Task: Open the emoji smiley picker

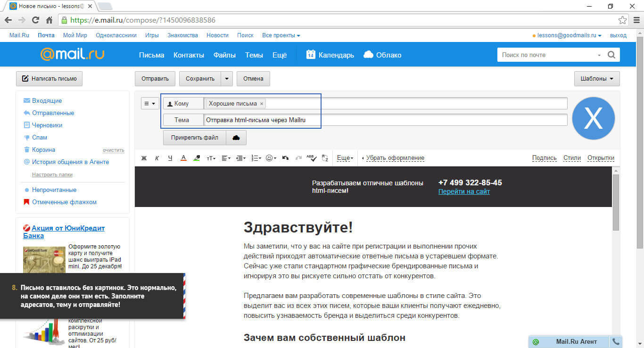Action: coord(271,158)
